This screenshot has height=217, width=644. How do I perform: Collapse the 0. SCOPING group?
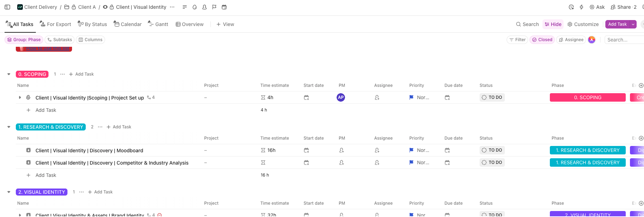pos(9,74)
